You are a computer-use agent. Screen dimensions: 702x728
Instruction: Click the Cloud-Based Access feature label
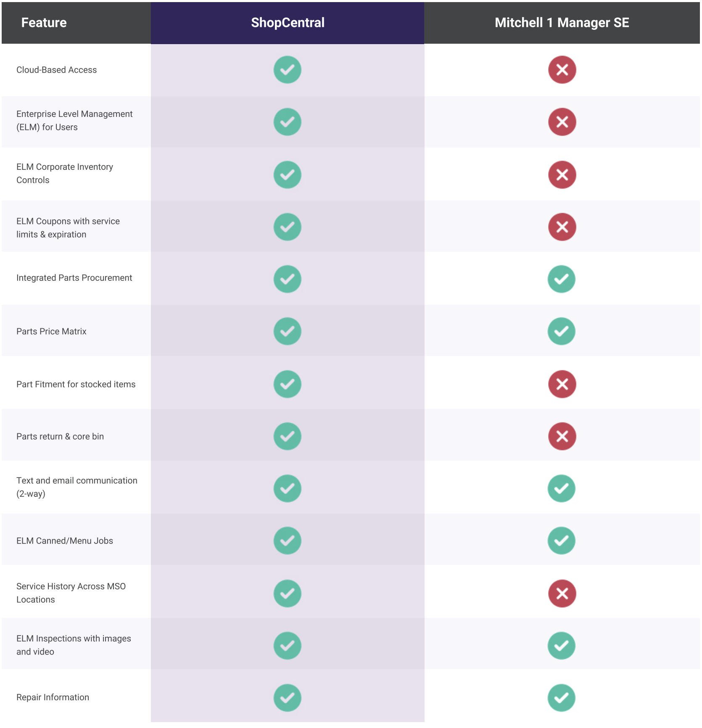(56, 70)
